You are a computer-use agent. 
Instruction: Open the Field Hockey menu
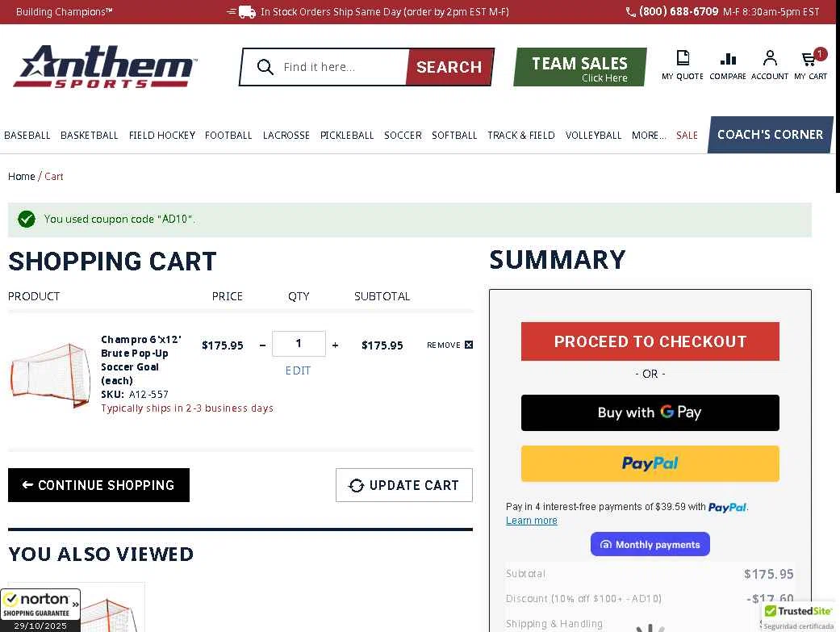[161, 135]
